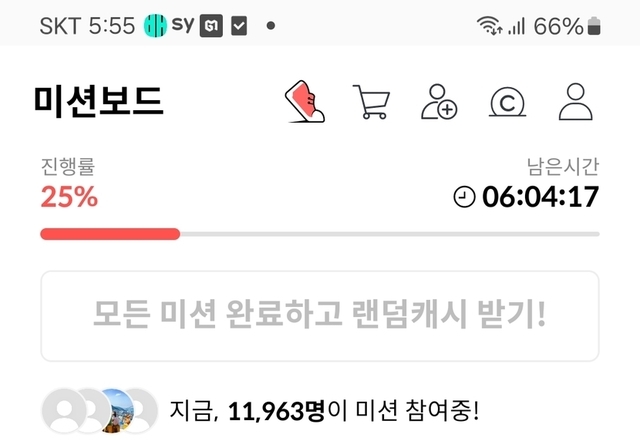Screen dimensions: 640x440
Task: Tap the red mission progress bar
Action: tap(110, 234)
